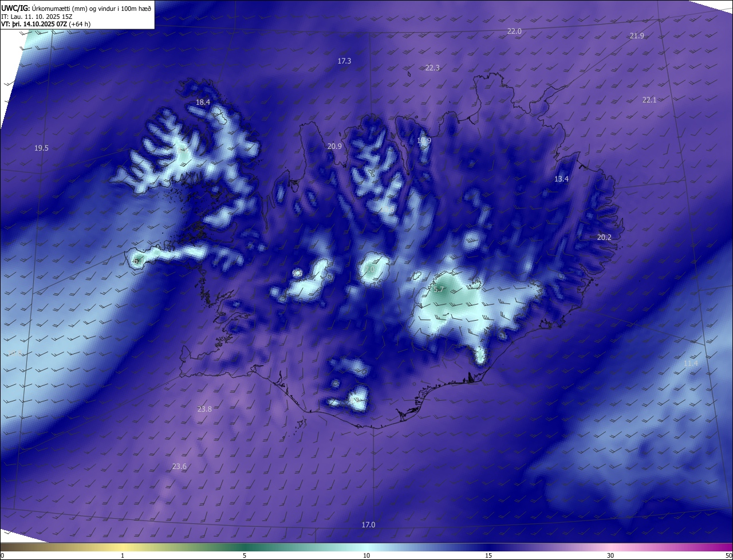The image size is (733, 560).
Task: Click the '30' tick label on the color scale
Action: 610,556
